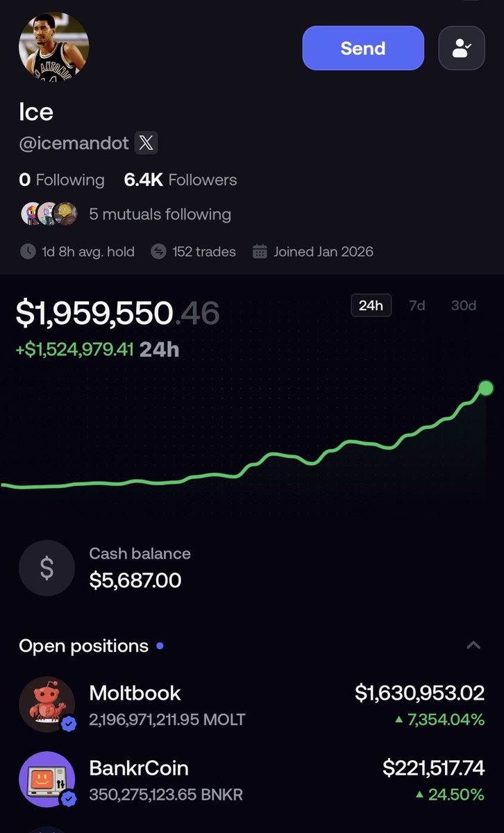Click the dollar sign cash icon
Image resolution: width=504 pixels, height=833 pixels.
click(47, 569)
